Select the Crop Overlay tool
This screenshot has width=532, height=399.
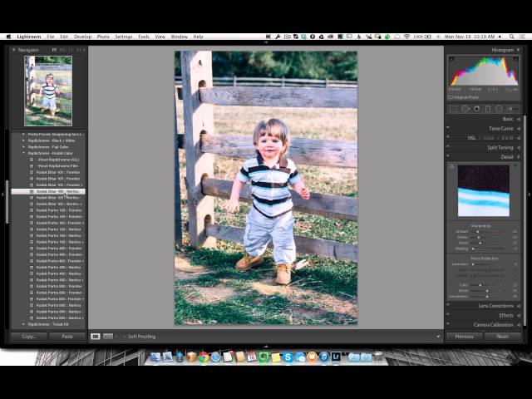pos(453,109)
